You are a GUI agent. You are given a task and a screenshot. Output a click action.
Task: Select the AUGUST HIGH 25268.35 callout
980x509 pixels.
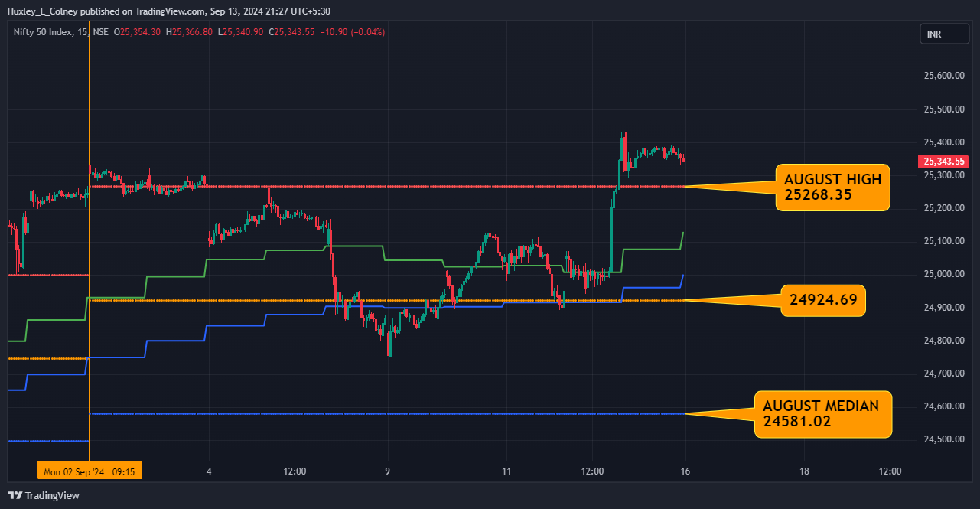pyautogui.click(x=832, y=188)
